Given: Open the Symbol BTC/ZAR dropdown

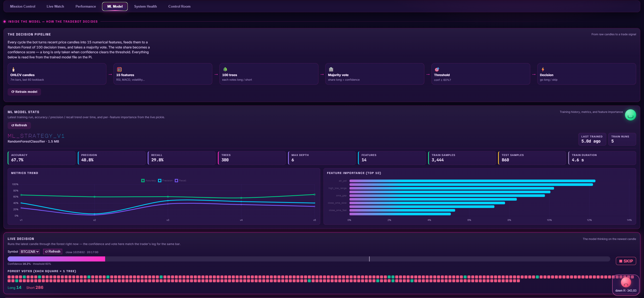Looking at the screenshot, I should (x=30, y=252).
